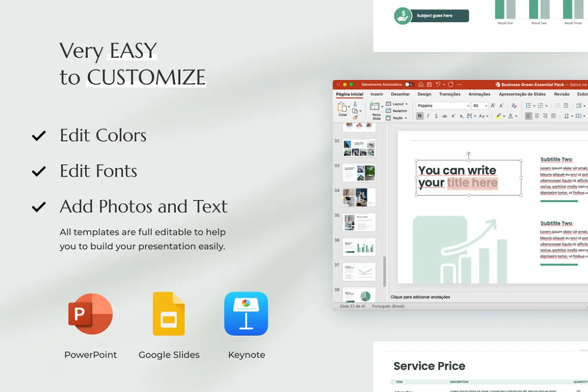Click Clique para adicionar anotações
This screenshot has height=392, width=588.
tap(420, 297)
